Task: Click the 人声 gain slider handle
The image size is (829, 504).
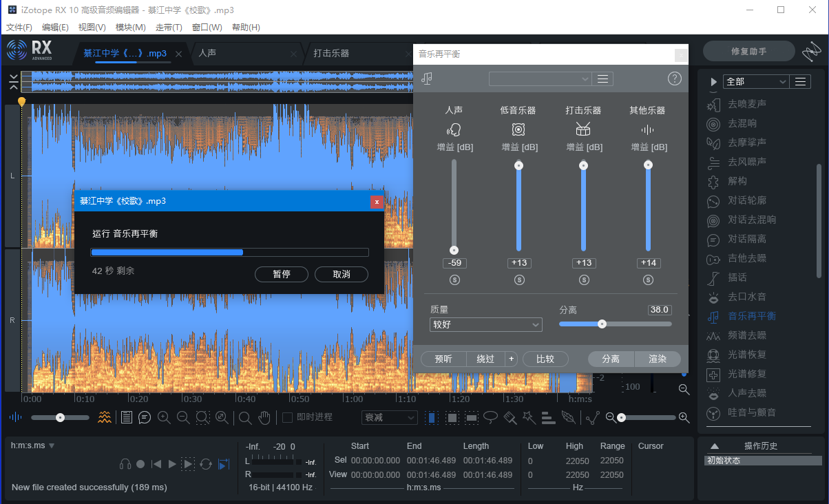Action: pos(454,250)
